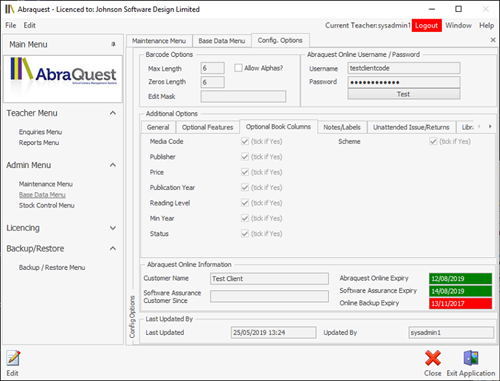Click the AbraQuest logo image

click(63, 79)
